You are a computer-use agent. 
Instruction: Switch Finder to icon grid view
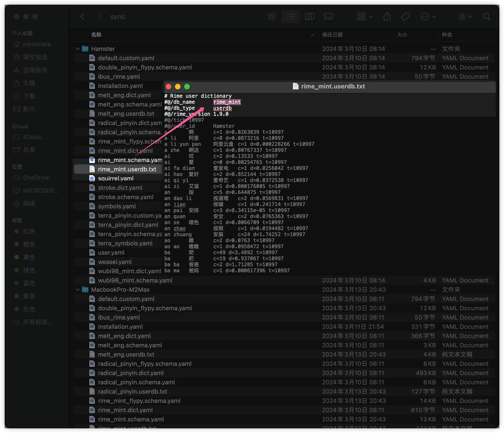[271, 16]
